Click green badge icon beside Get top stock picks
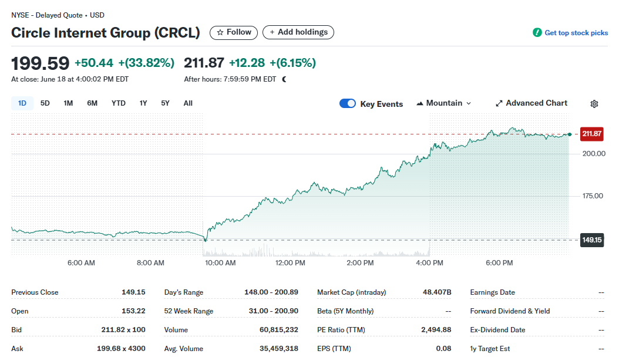619x364 pixels. 537,32
